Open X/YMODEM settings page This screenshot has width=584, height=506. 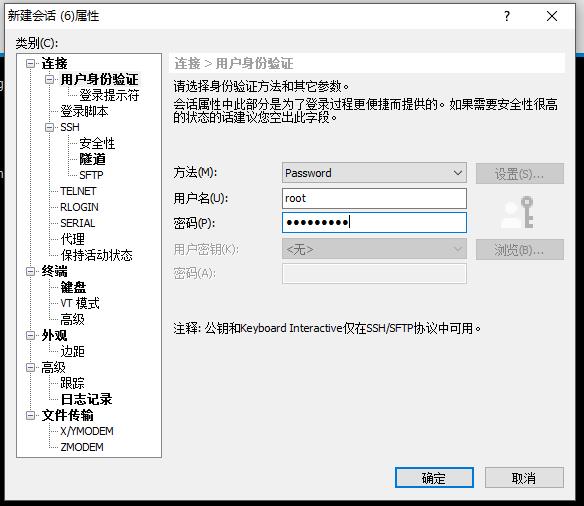[87, 431]
